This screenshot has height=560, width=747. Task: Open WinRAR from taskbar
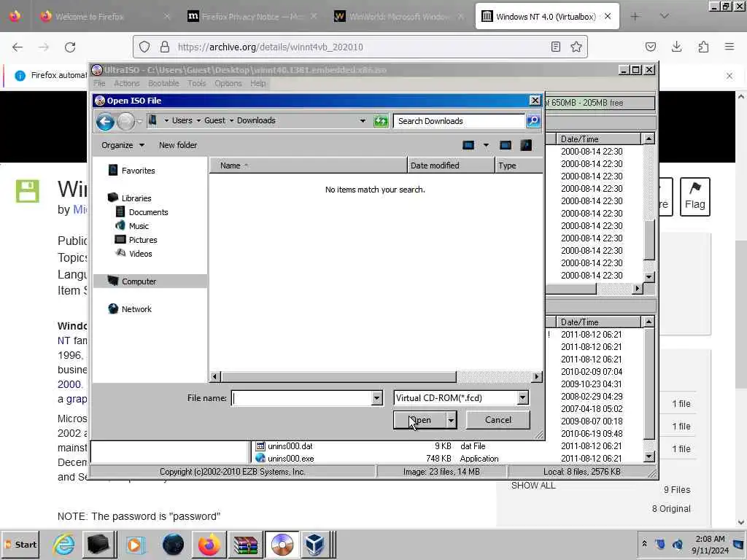pyautogui.click(x=246, y=544)
